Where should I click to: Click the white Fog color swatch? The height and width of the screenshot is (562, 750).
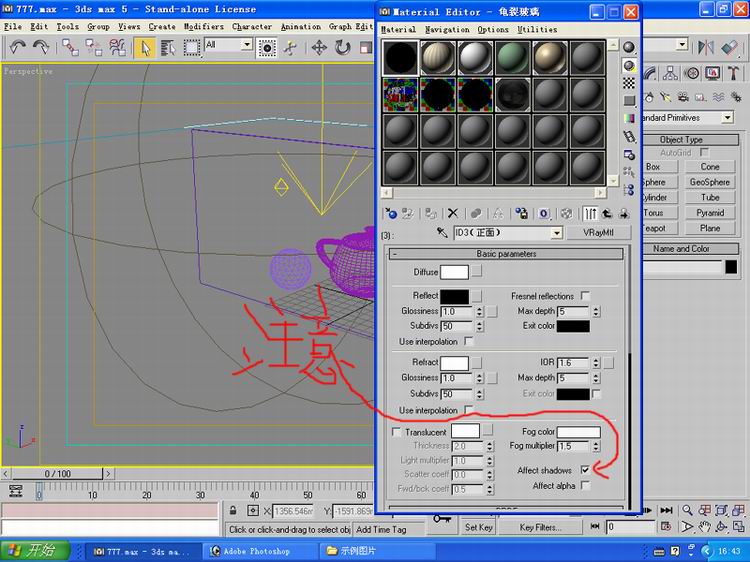pyautogui.click(x=578, y=432)
